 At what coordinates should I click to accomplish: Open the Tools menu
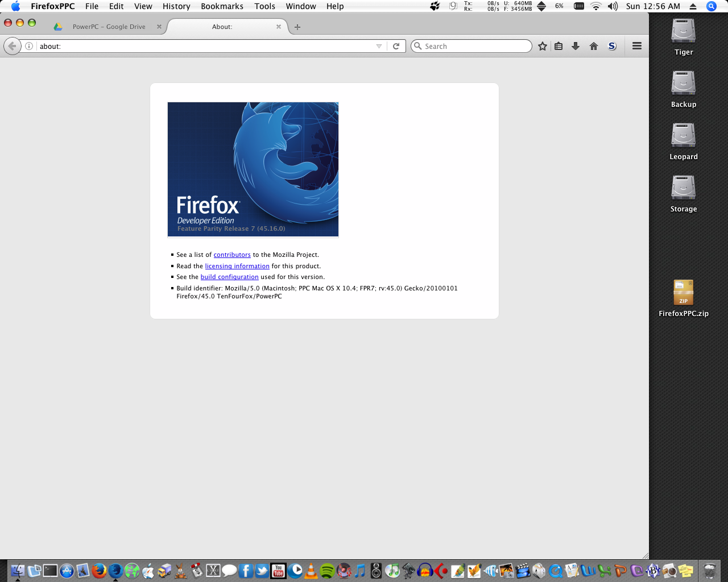pyautogui.click(x=265, y=6)
